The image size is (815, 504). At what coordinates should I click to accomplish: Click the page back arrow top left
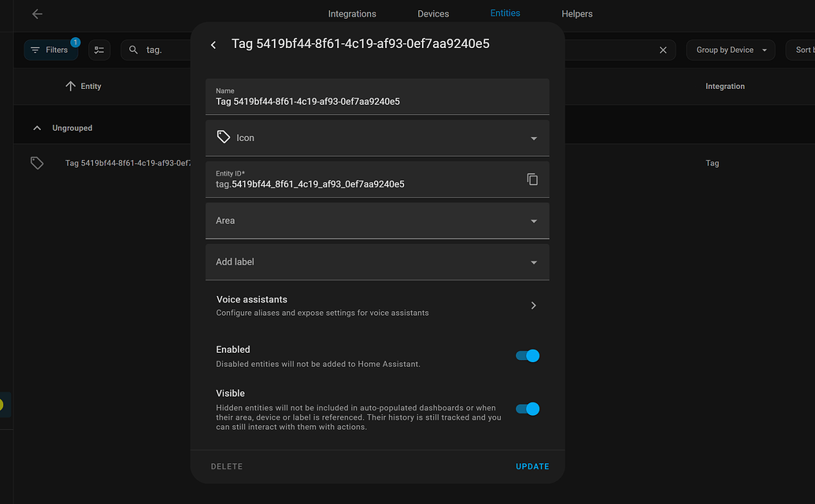[x=37, y=13]
